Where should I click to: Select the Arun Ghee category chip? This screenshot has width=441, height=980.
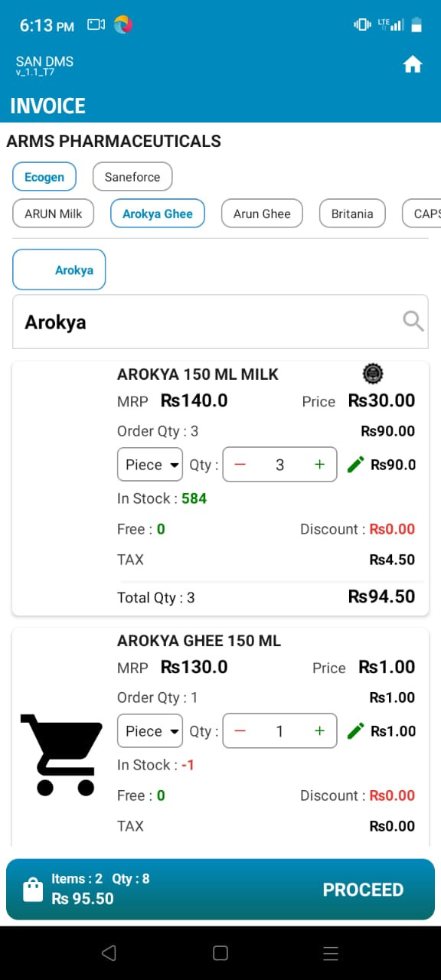point(262,214)
